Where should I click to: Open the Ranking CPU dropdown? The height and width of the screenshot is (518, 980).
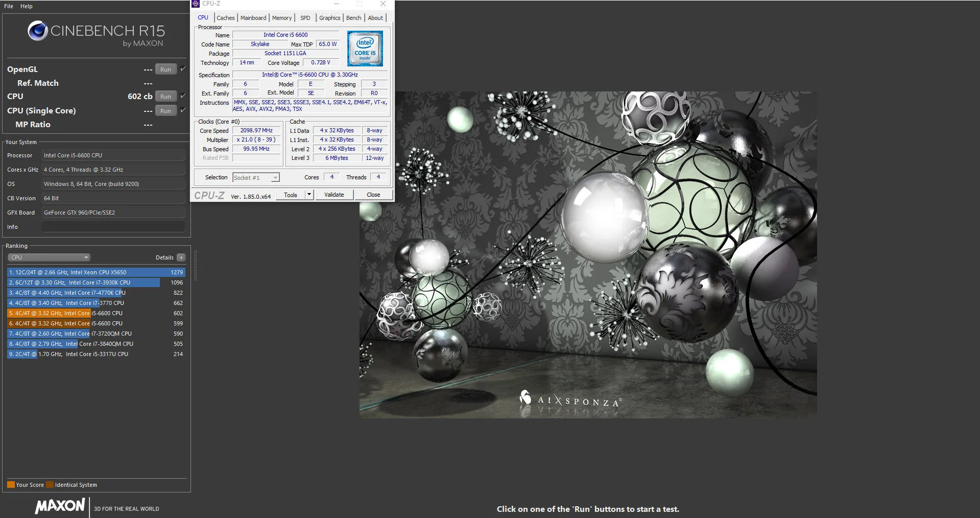(49, 257)
